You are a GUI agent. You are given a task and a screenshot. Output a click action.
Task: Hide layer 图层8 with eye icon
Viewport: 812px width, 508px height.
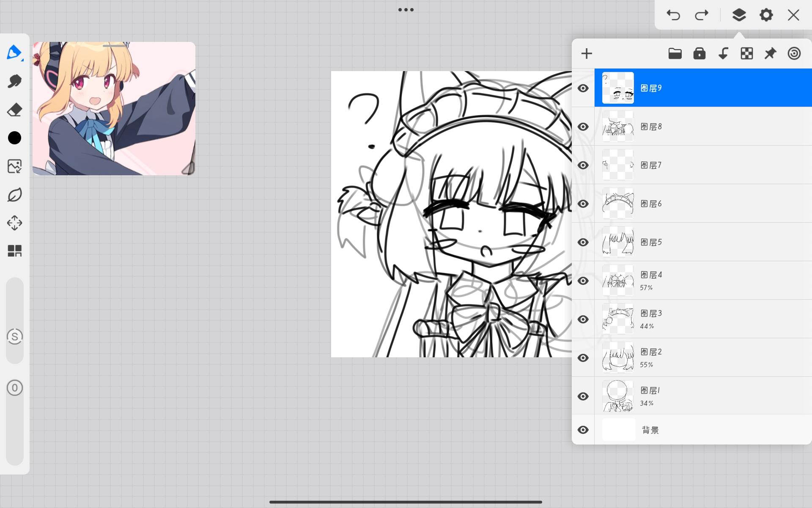pos(583,127)
